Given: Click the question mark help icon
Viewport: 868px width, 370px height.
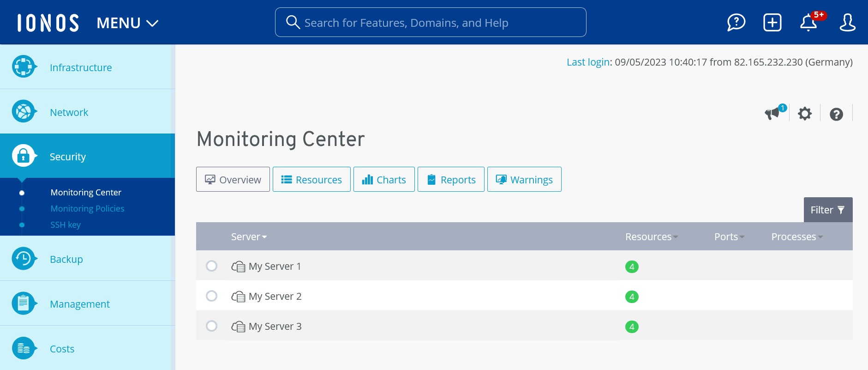Looking at the screenshot, I should [836, 114].
